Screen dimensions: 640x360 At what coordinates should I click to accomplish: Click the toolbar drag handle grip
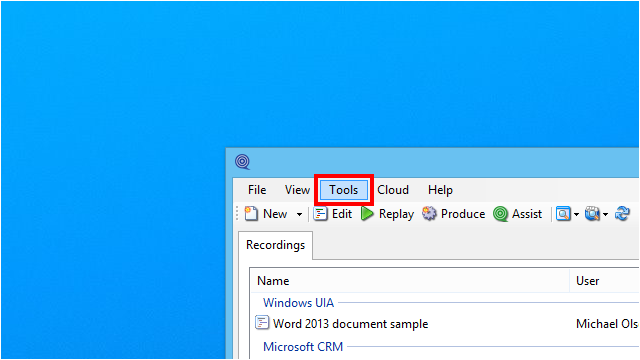point(237,213)
